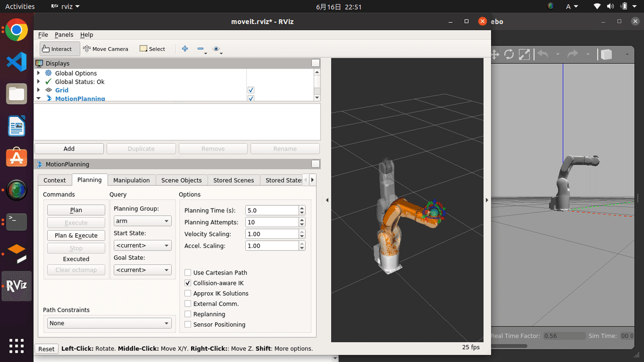644x362 pixels.
Task: Open Ubuntu Software from dock
Action: [x=17, y=158]
